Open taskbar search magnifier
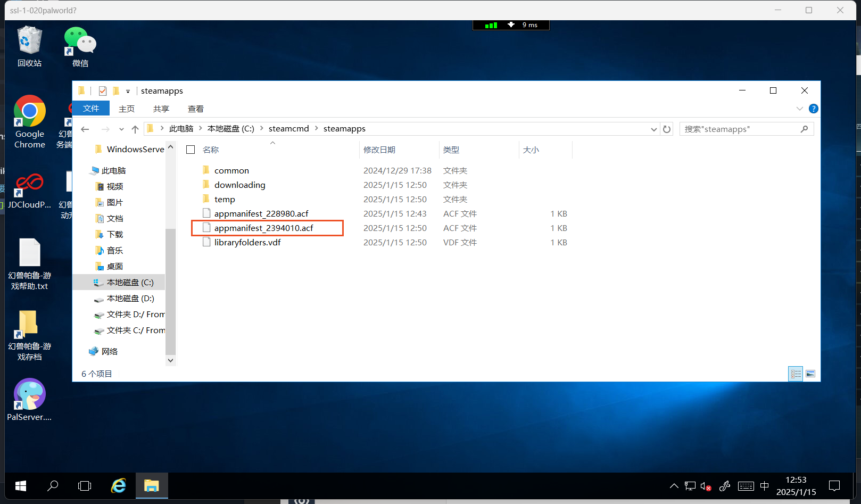 pos(53,485)
